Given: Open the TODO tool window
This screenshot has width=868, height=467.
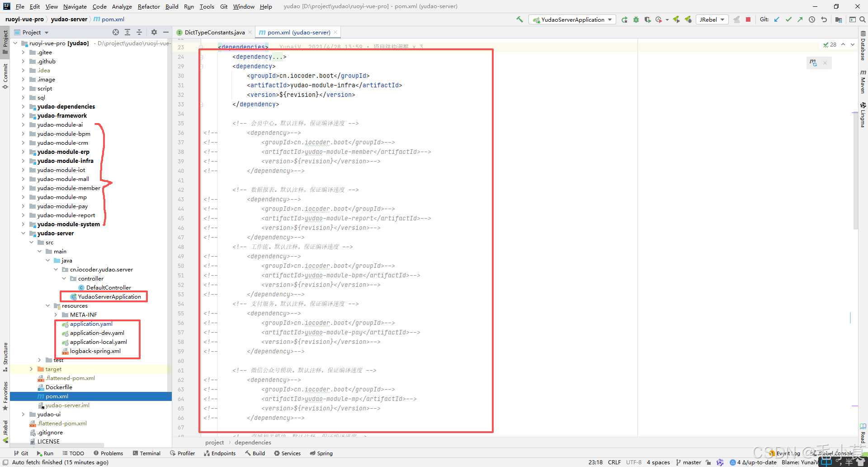Looking at the screenshot, I should [x=73, y=453].
